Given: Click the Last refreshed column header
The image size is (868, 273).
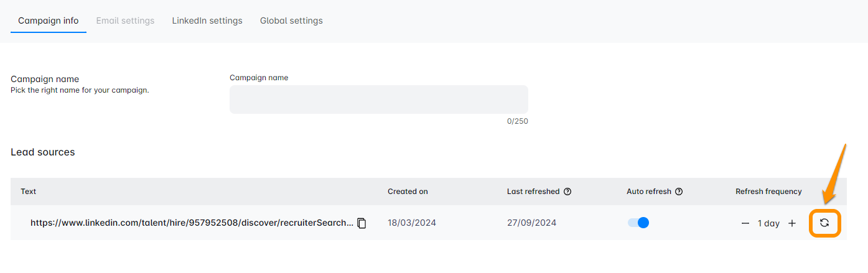Looking at the screenshot, I should point(533,192).
